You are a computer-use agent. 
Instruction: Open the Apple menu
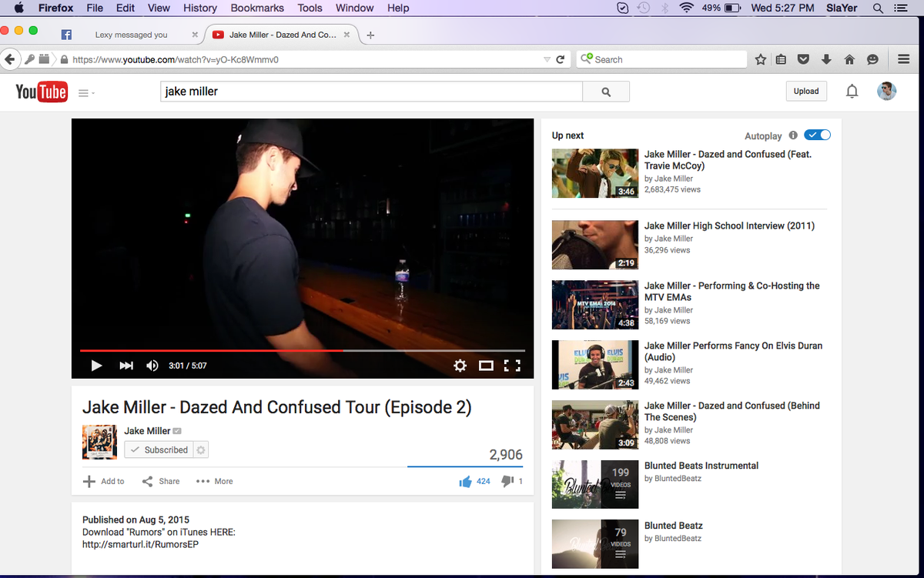pos(19,8)
